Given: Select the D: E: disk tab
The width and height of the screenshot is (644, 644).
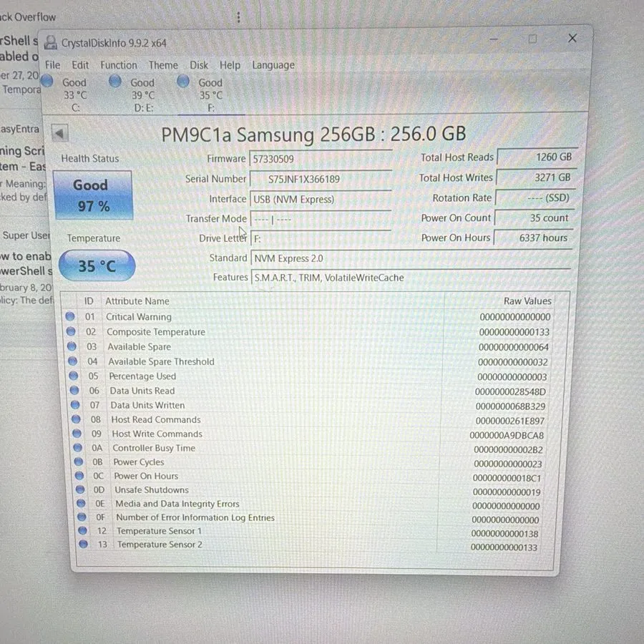Looking at the screenshot, I should coord(143,95).
